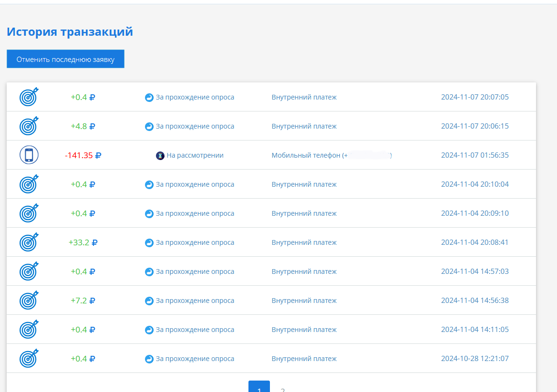Click survey status icon in 2024-10-28 row
557x392 pixels.
point(149,359)
